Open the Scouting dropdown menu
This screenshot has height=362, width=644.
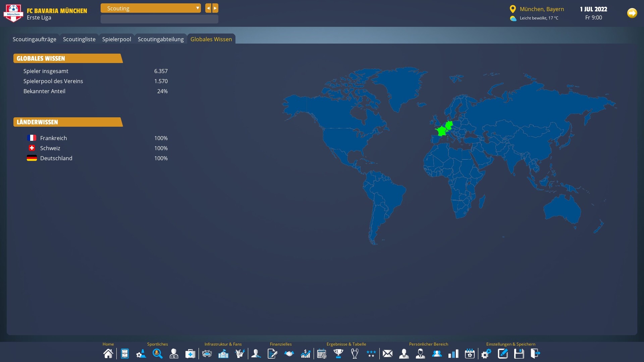[x=150, y=8]
